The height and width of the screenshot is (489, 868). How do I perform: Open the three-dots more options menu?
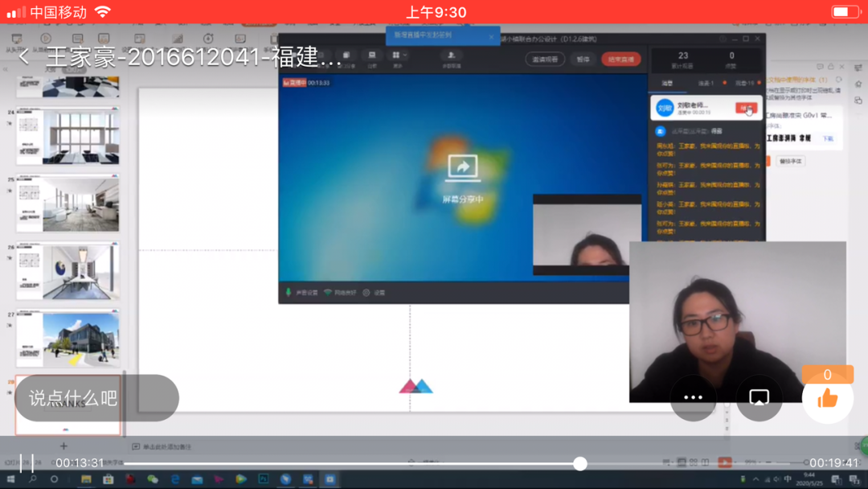click(693, 397)
